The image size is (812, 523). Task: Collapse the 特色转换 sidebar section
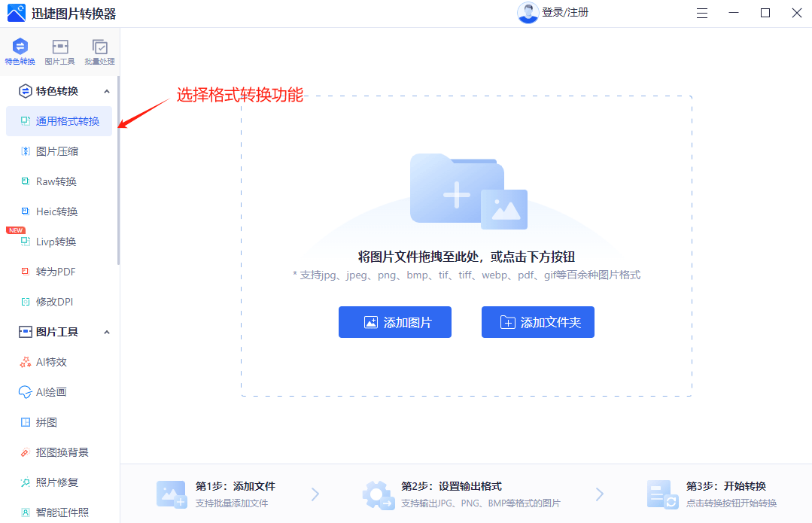click(105, 90)
